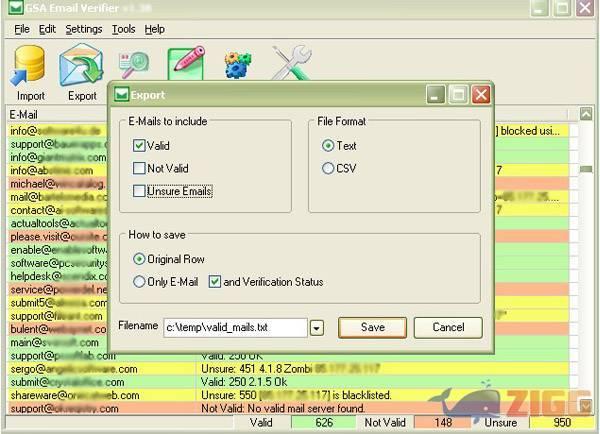Select the service@ email row
Viewport: 600px width, 434px height.
[x=57, y=289]
